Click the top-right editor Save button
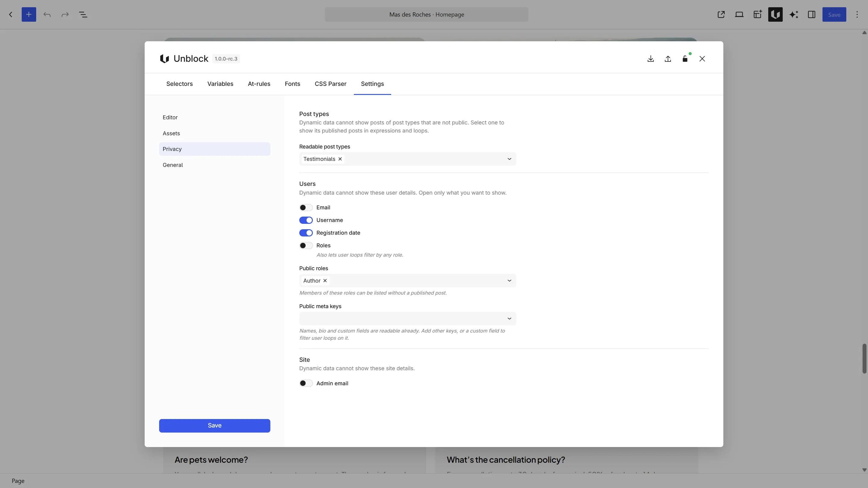Image resolution: width=868 pixels, height=488 pixels. [x=834, y=14]
